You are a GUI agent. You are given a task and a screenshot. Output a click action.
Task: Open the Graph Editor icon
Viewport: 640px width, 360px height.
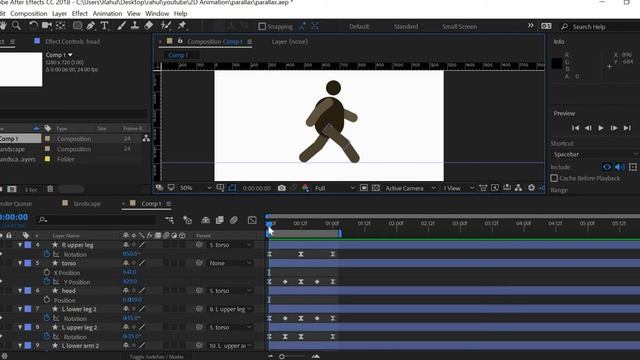click(x=252, y=220)
